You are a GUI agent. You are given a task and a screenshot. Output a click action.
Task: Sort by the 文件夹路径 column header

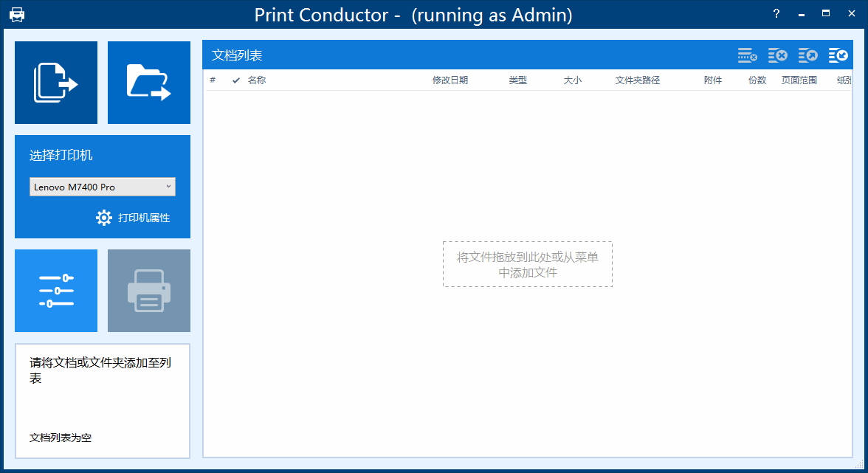(x=638, y=80)
